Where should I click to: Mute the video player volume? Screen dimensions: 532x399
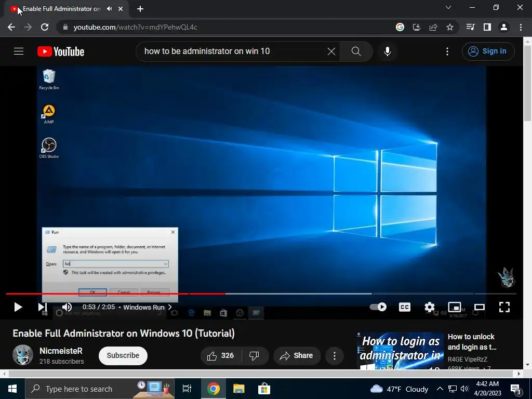pyautogui.click(x=67, y=307)
